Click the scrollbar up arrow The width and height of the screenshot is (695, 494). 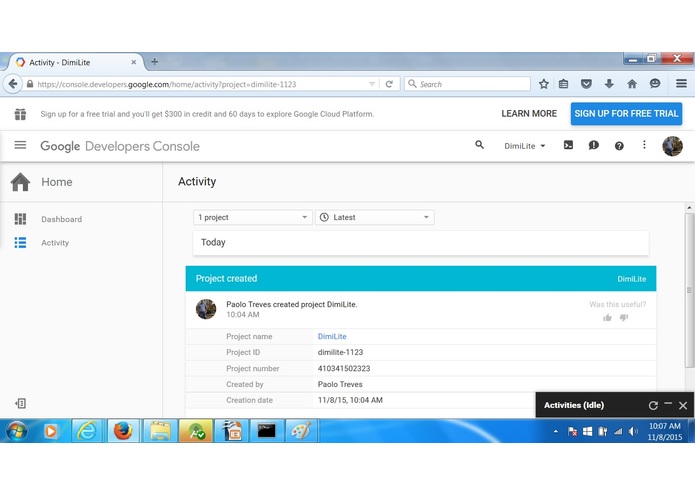pos(689,207)
